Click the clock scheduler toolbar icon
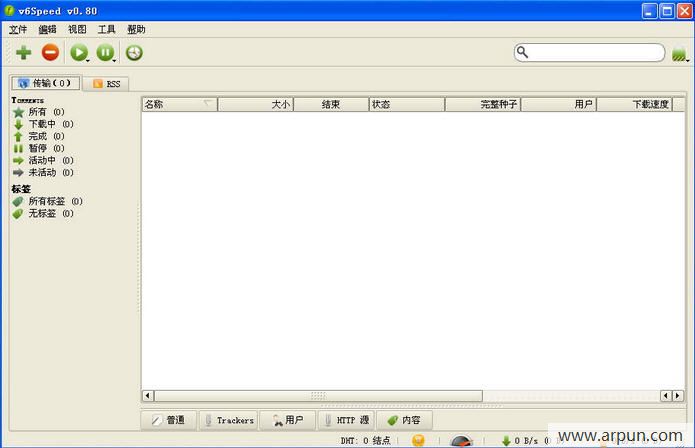Viewport: 695px width, 448px height. [134, 53]
